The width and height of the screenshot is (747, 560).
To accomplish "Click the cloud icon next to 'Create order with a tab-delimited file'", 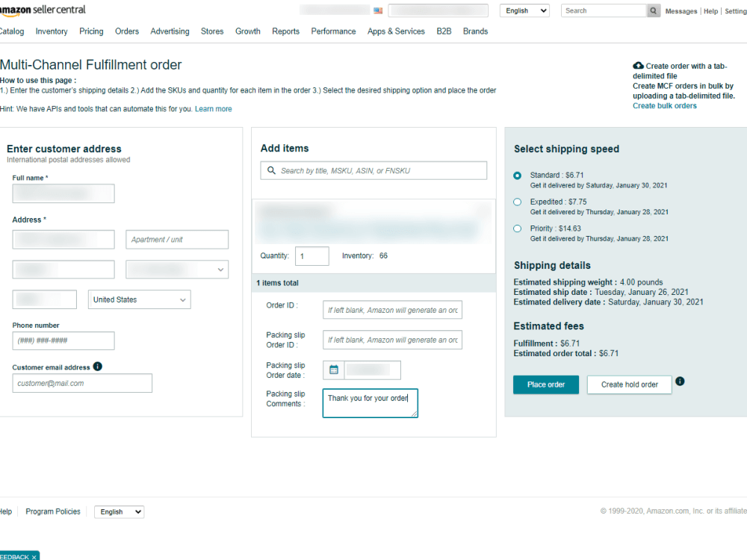I will [637, 66].
